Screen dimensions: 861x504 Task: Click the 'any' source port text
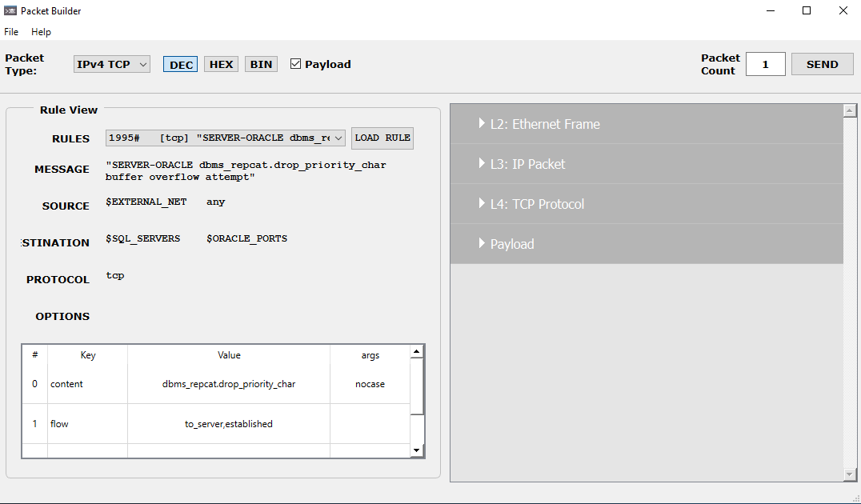216,202
